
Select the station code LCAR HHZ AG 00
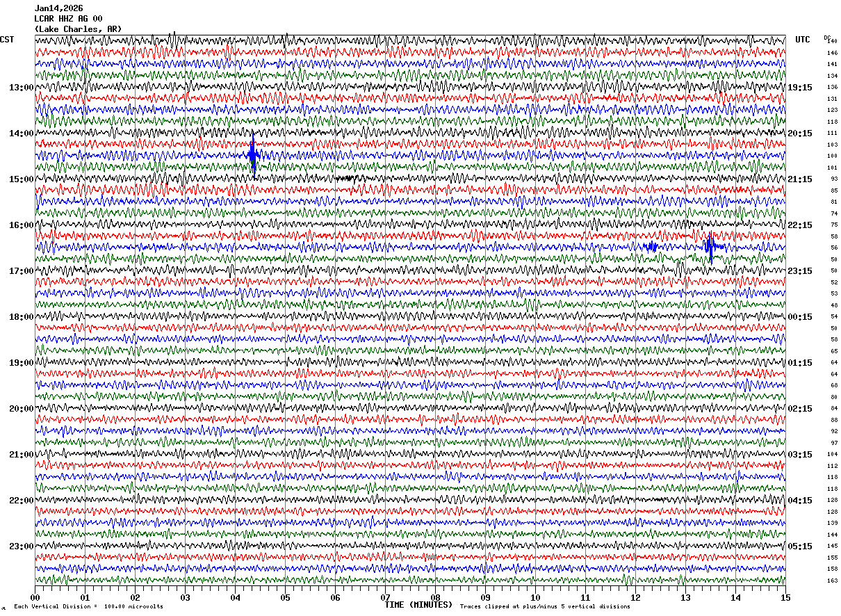click(x=68, y=19)
